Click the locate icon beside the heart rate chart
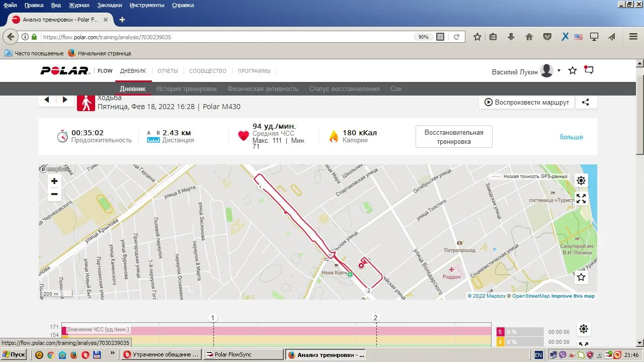The image size is (644, 362). pos(584,329)
